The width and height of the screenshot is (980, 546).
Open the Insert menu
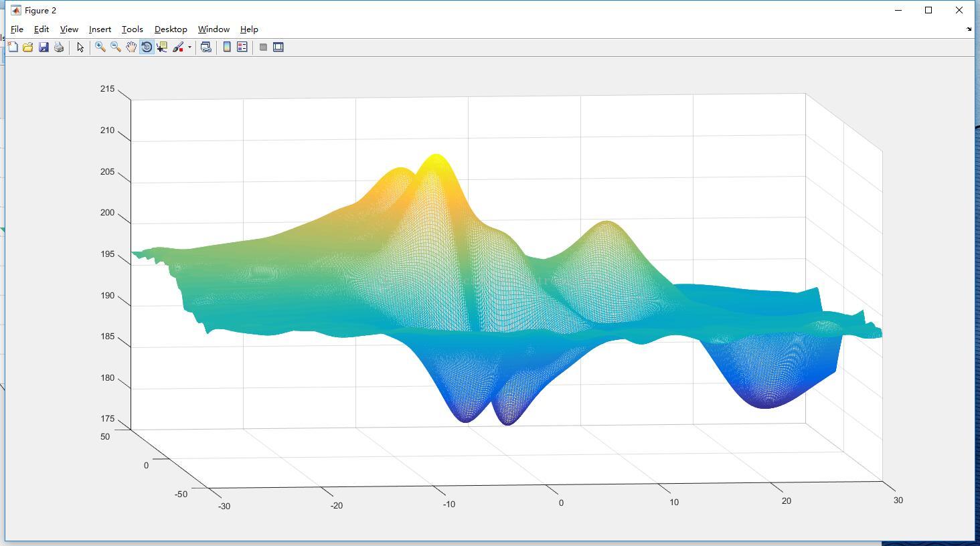coord(100,29)
